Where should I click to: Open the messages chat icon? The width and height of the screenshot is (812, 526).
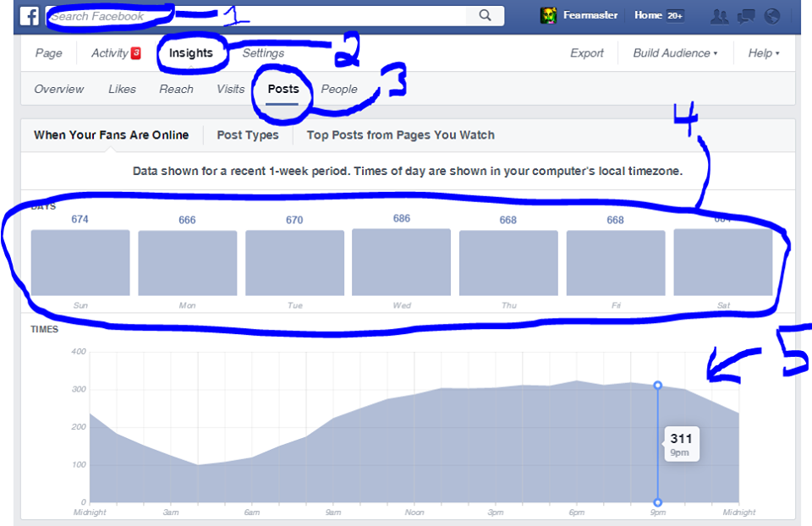pos(746,17)
